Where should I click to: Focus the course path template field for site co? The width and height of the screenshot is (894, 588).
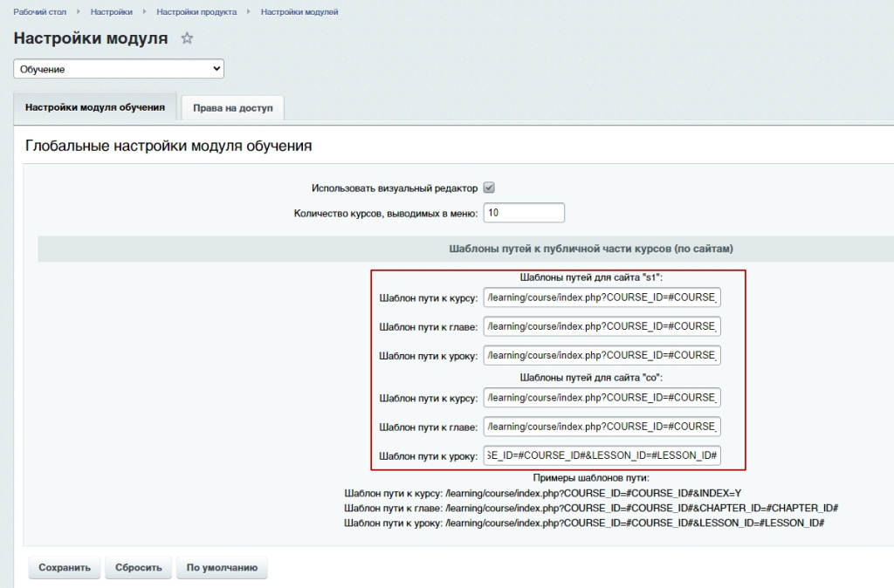pos(602,398)
